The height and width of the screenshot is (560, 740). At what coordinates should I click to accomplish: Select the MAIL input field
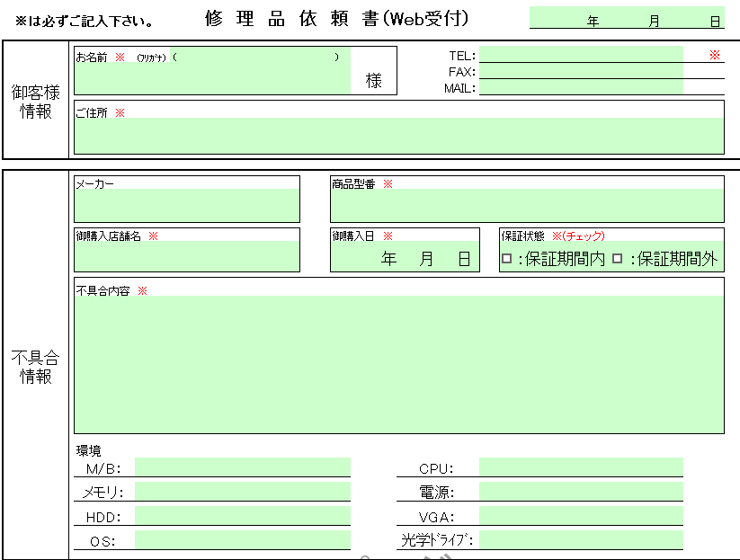[x=581, y=88]
